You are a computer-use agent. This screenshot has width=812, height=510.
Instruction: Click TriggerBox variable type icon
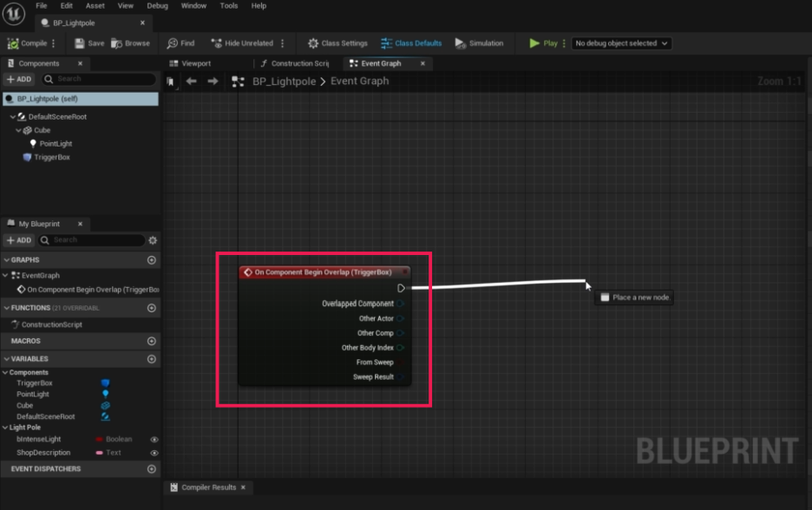105,383
